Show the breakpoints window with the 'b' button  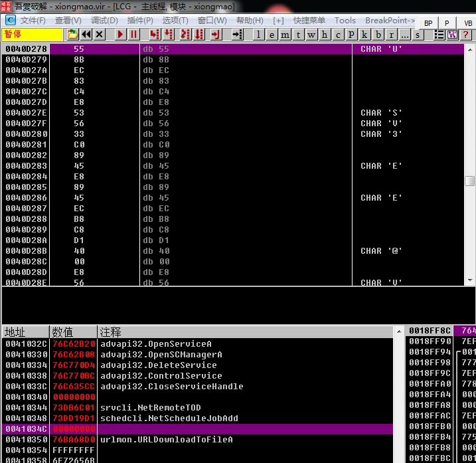coord(378,35)
